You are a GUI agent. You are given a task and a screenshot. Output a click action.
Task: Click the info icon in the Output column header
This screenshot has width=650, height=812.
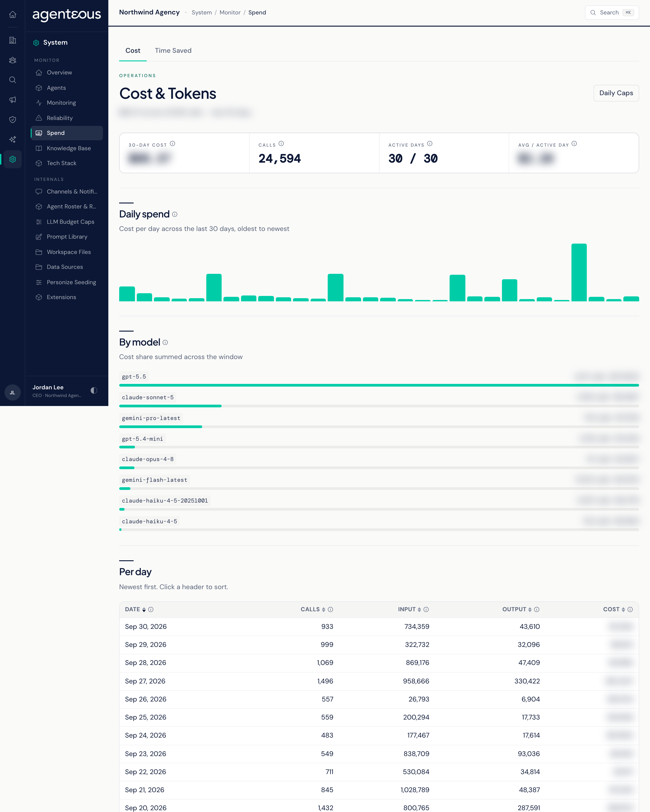pos(536,609)
